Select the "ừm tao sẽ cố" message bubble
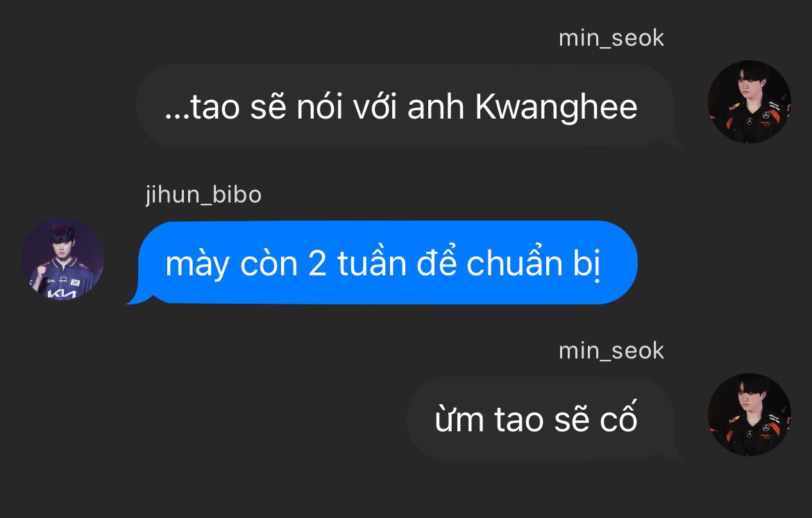This screenshot has width=812, height=518. point(545,419)
